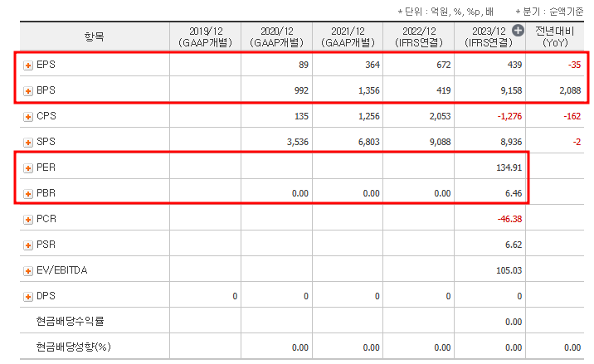Click the CPS label
594x364 pixels.
(x=46, y=116)
